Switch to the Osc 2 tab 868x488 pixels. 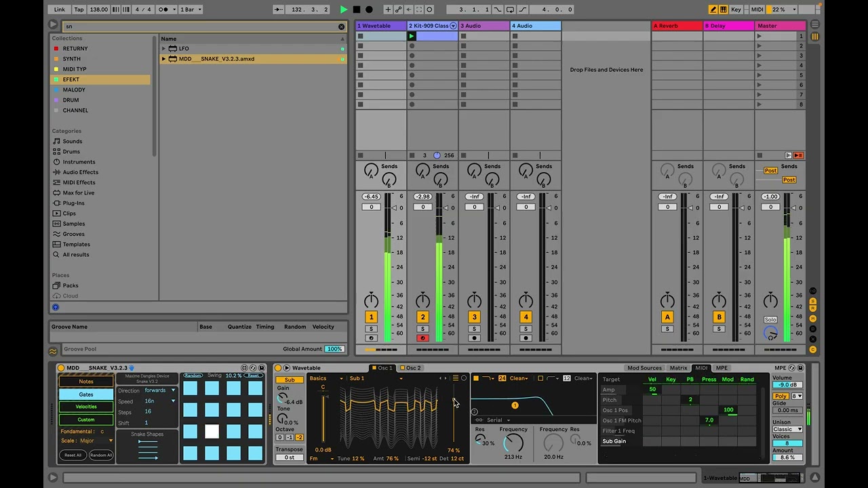click(x=410, y=368)
